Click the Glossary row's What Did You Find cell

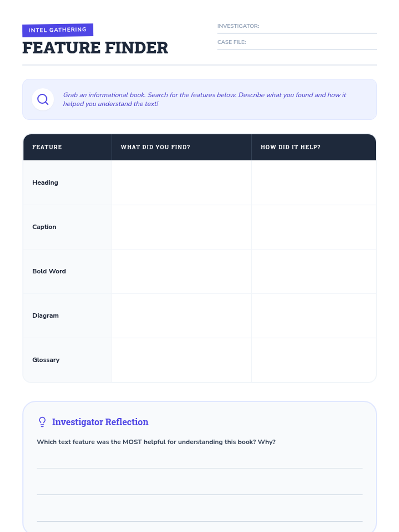[182, 360]
